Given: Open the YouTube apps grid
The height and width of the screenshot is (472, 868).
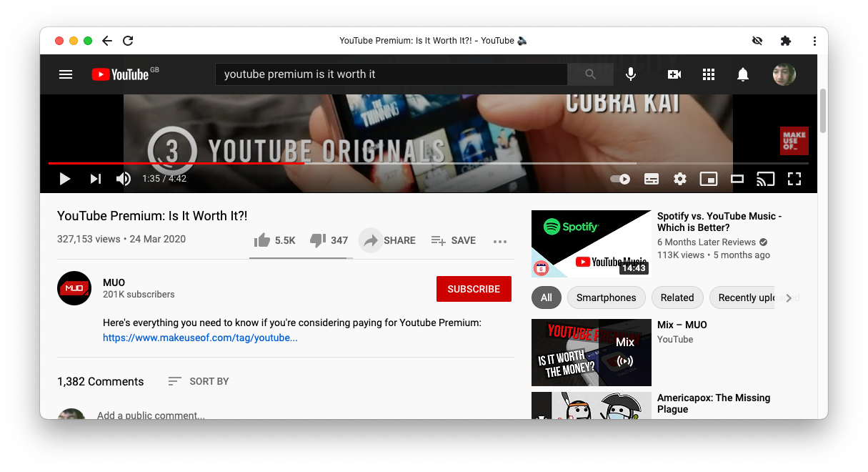Looking at the screenshot, I should (709, 74).
